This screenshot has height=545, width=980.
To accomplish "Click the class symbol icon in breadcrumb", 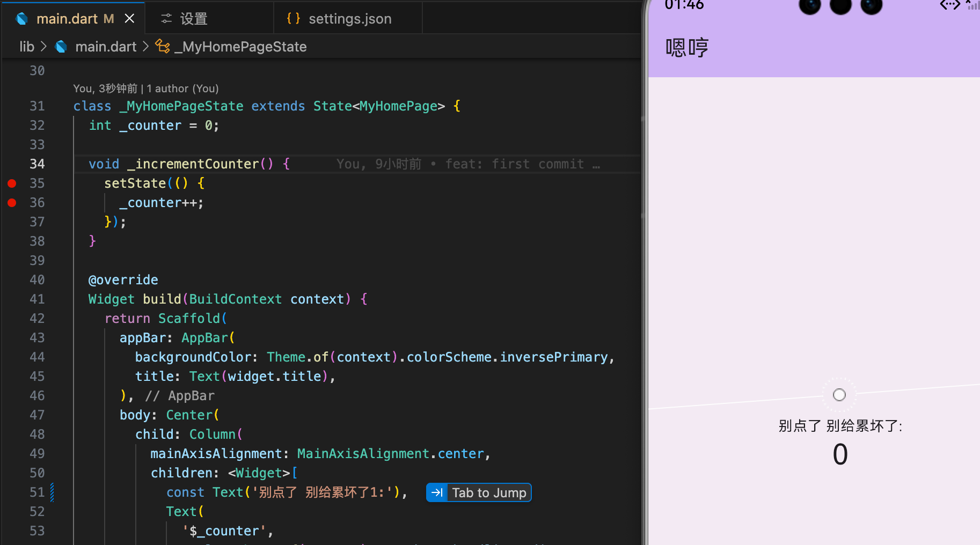I will coord(163,46).
